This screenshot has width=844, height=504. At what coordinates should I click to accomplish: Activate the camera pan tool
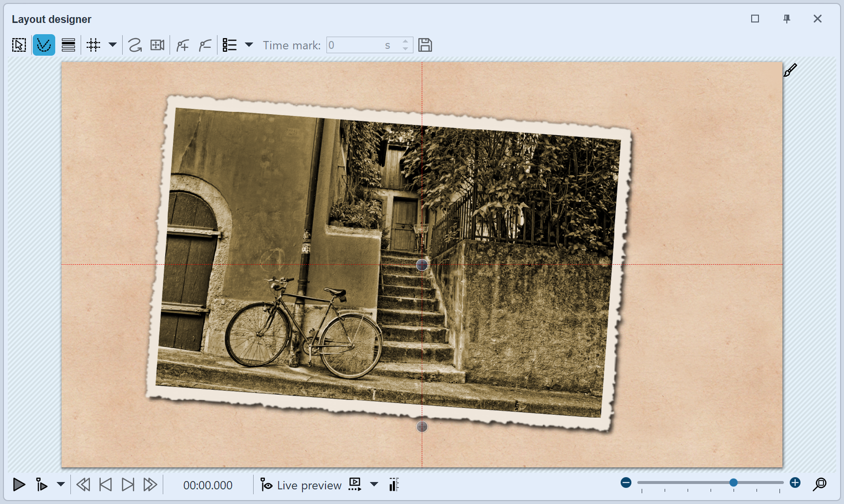point(157,44)
